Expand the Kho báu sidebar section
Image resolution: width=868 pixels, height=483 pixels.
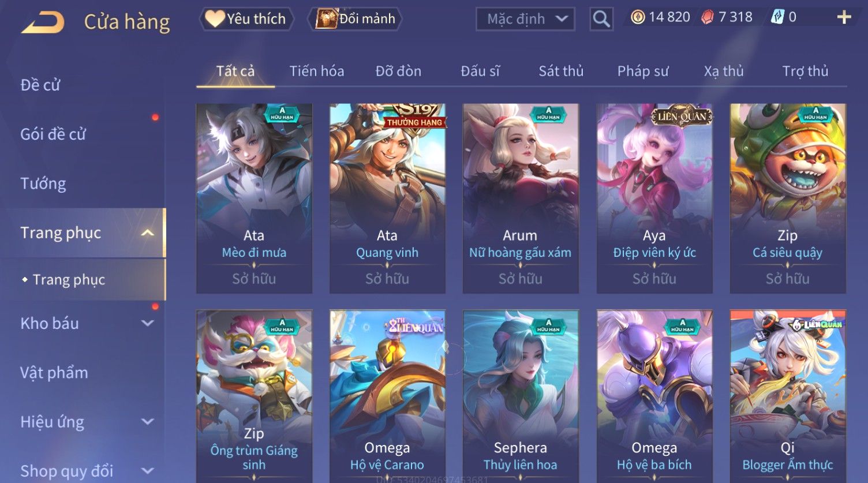pos(148,323)
